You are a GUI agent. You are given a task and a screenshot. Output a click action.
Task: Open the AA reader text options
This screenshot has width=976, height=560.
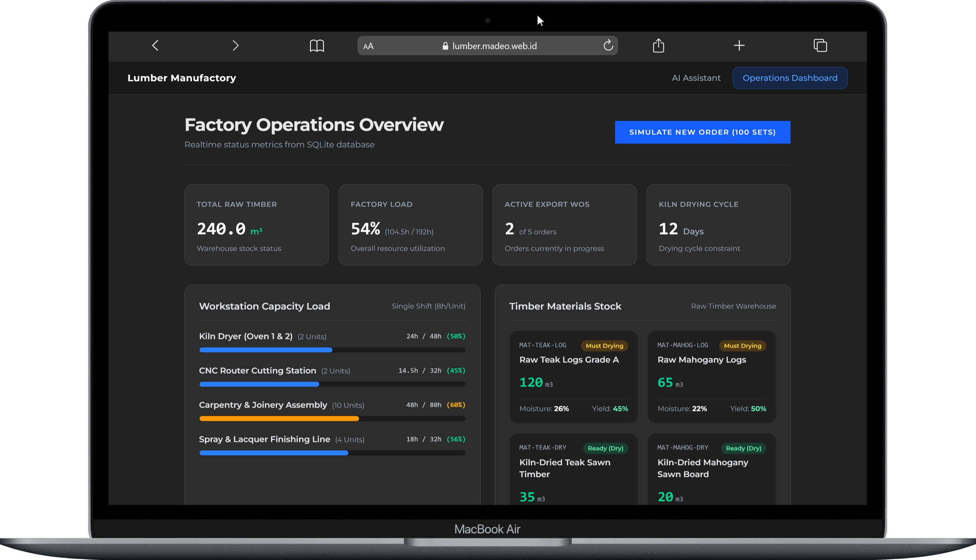tap(368, 46)
